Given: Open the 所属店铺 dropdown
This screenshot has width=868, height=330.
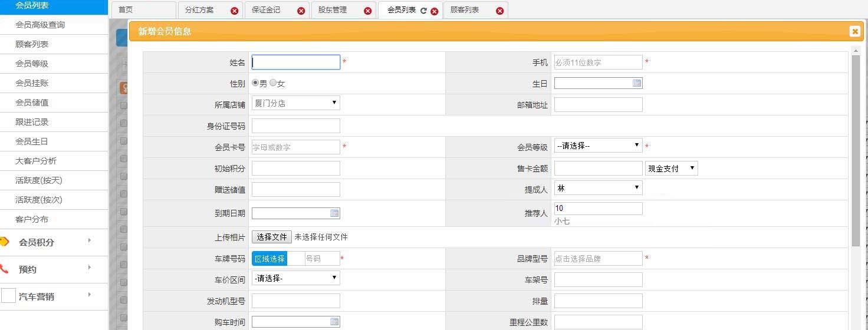Looking at the screenshot, I should click(x=295, y=103).
